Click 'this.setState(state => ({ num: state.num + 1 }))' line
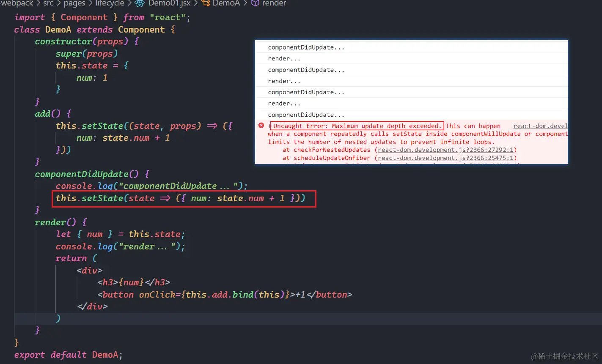Screen dimensions: 602x364 pos(181,198)
